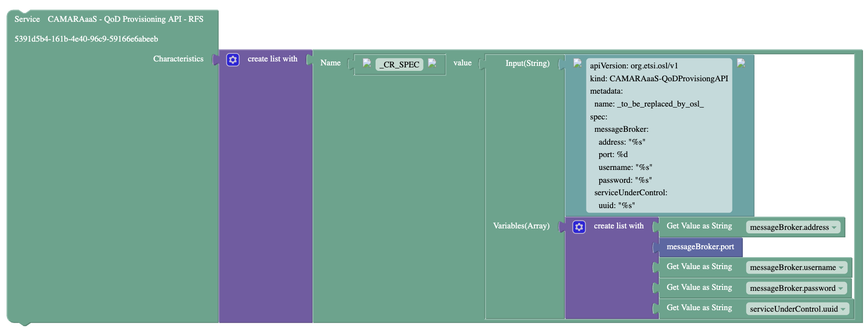Select the Input(String) format block label
868x330 pixels.
(527, 63)
